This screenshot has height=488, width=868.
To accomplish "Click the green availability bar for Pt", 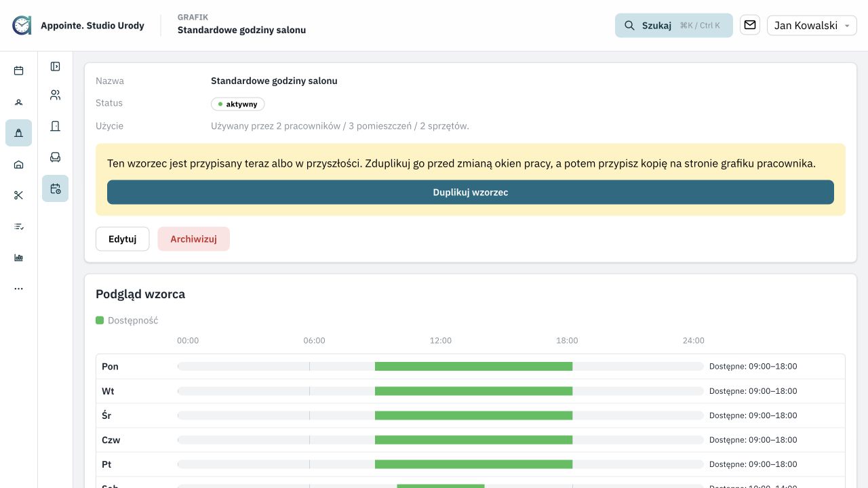I will [x=473, y=464].
